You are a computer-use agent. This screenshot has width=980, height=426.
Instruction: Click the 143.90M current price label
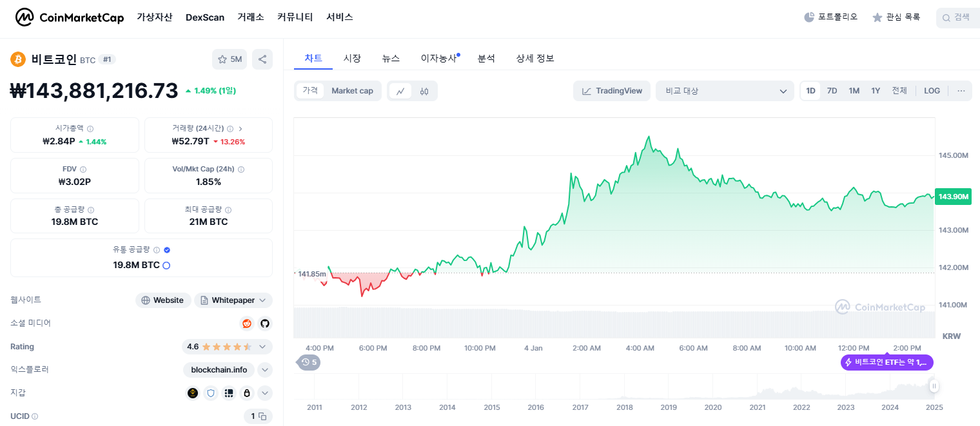click(953, 197)
